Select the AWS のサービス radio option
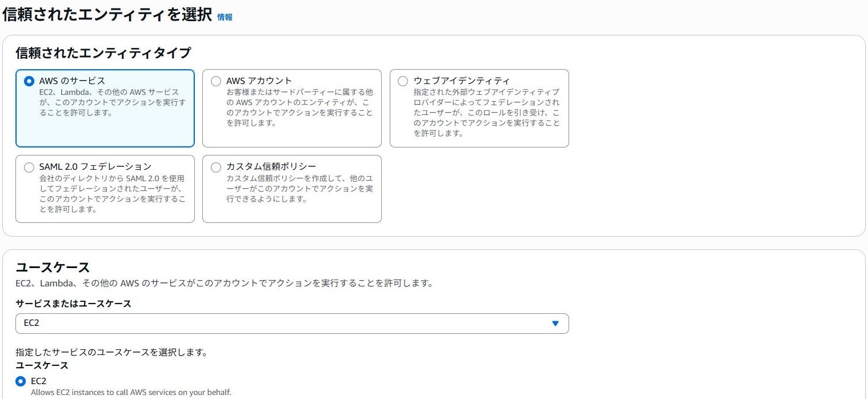Image resolution: width=868 pixels, height=399 pixels. [x=29, y=81]
